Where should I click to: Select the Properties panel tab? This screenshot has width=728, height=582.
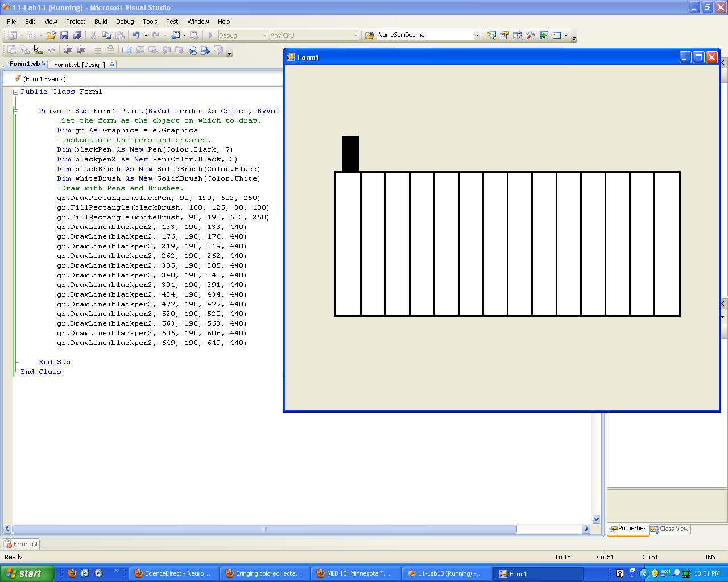click(628, 529)
